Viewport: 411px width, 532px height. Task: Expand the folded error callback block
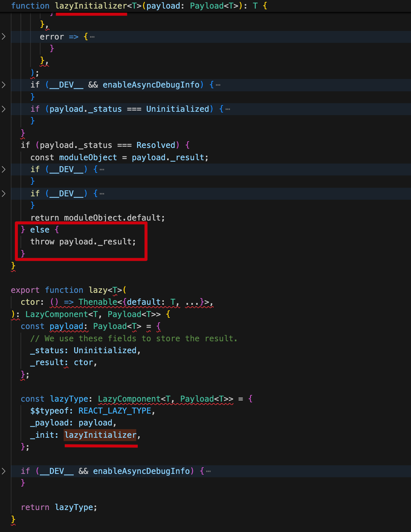click(x=4, y=37)
